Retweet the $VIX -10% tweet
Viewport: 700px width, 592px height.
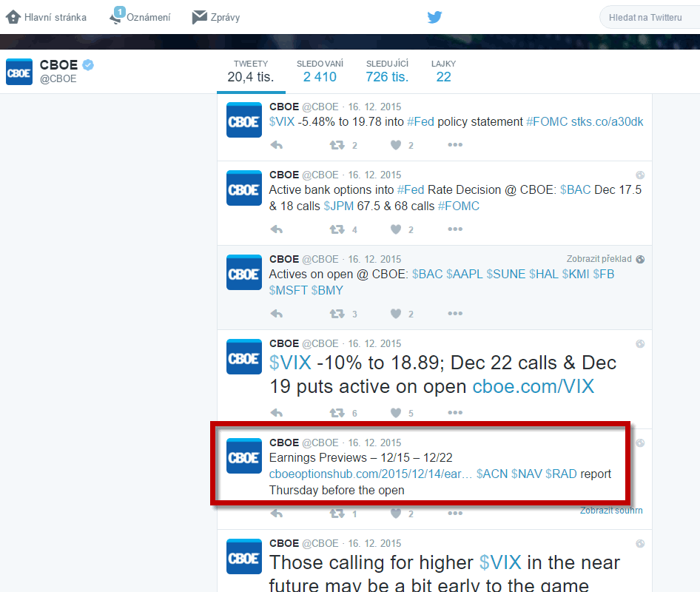pyautogui.click(x=337, y=413)
